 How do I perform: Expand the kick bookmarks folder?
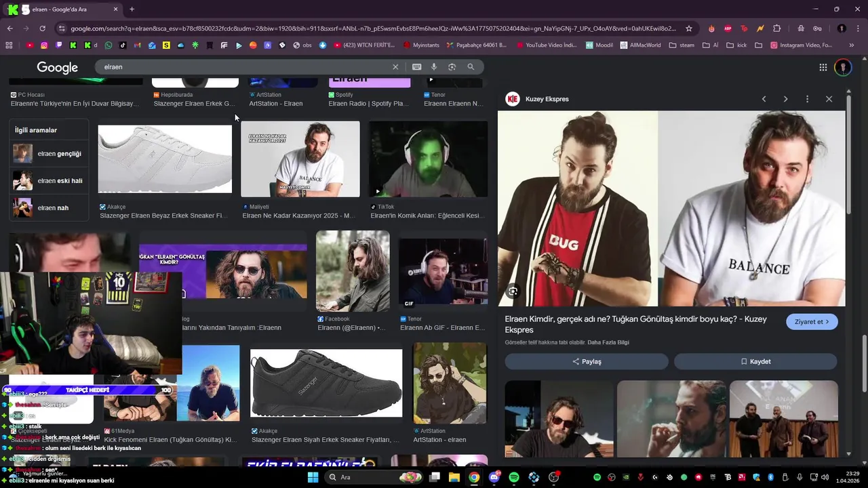(x=736, y=45)
